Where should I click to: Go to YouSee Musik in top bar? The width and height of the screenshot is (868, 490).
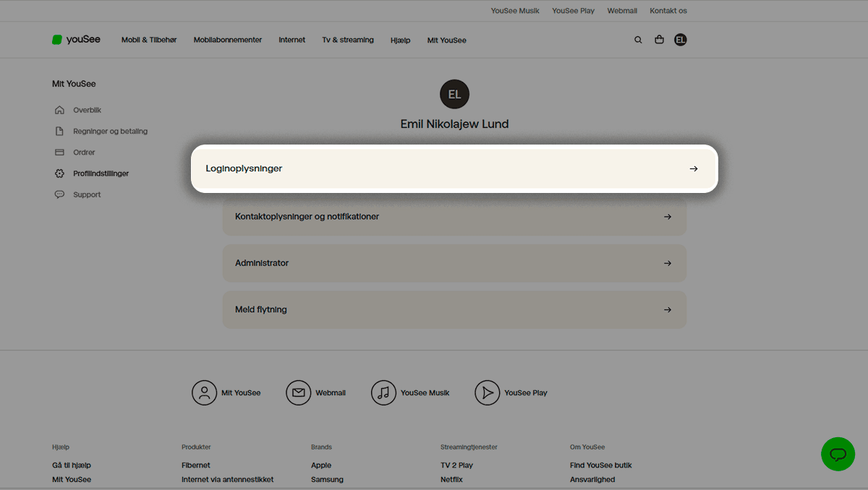515,11
